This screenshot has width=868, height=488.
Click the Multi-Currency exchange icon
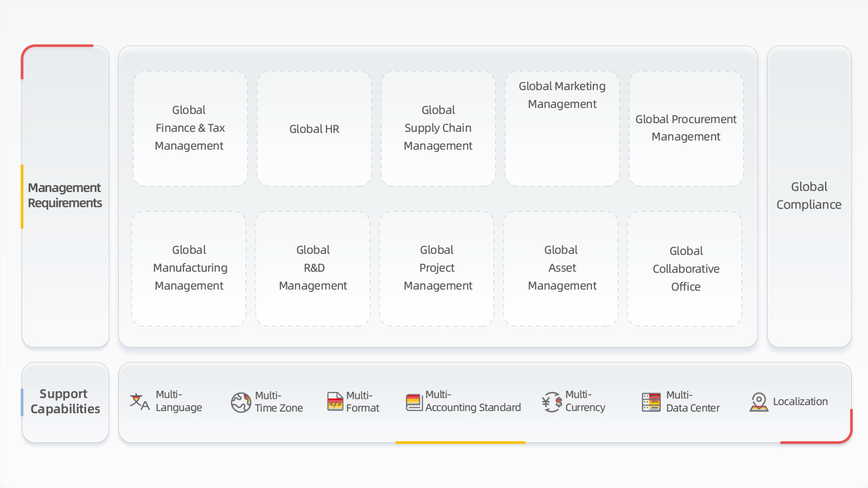point(552,402)
